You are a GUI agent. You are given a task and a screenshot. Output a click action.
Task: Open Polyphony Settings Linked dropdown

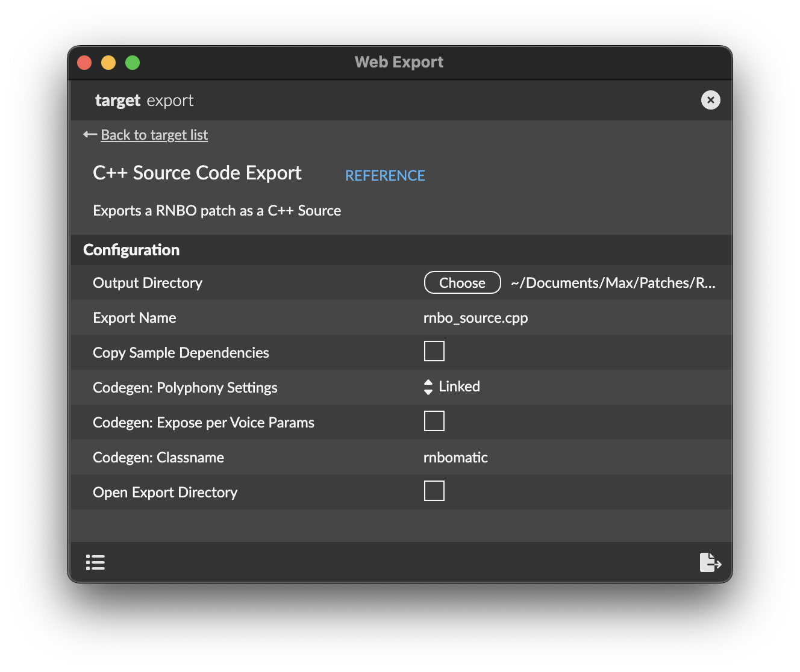coord(452,387)
